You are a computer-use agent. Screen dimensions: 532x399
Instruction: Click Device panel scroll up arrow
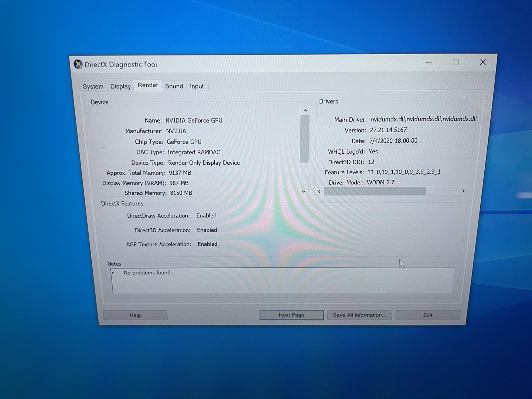[305, 110]
